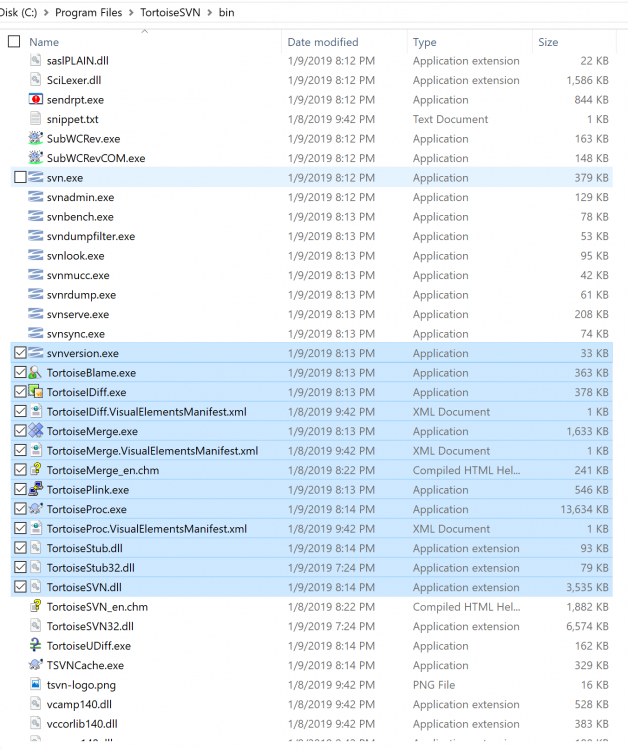Expand breadcrumb arrow after TortoiseSVN
Viewport: 628px width, 750px height.
209,13
